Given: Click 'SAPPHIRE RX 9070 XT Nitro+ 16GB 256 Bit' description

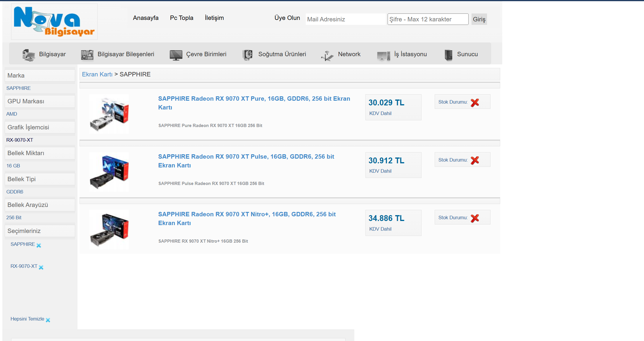Looking at the screenshot, I should 203,241.
